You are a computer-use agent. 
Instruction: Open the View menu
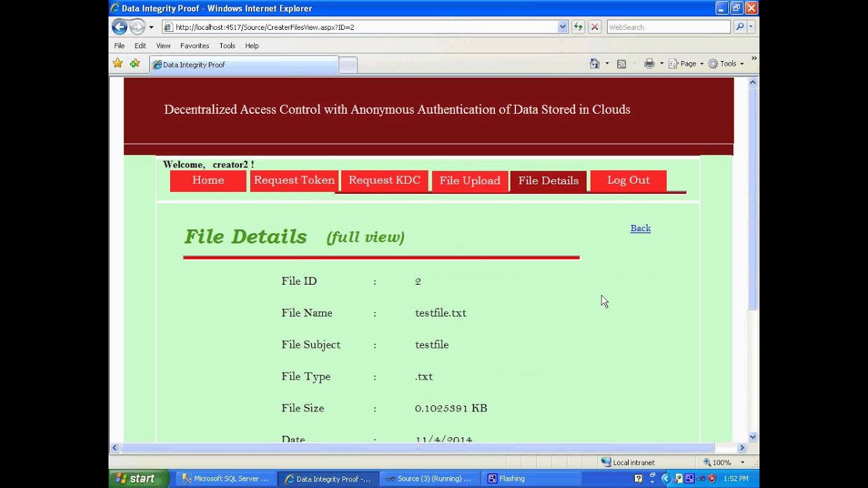pyautogui.click(x=163, y=45)
